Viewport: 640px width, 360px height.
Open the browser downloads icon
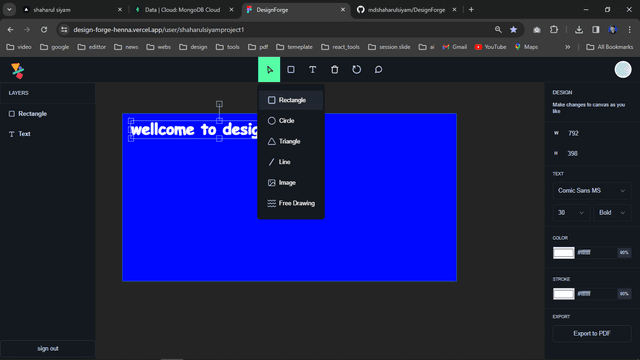coord(579,29)
